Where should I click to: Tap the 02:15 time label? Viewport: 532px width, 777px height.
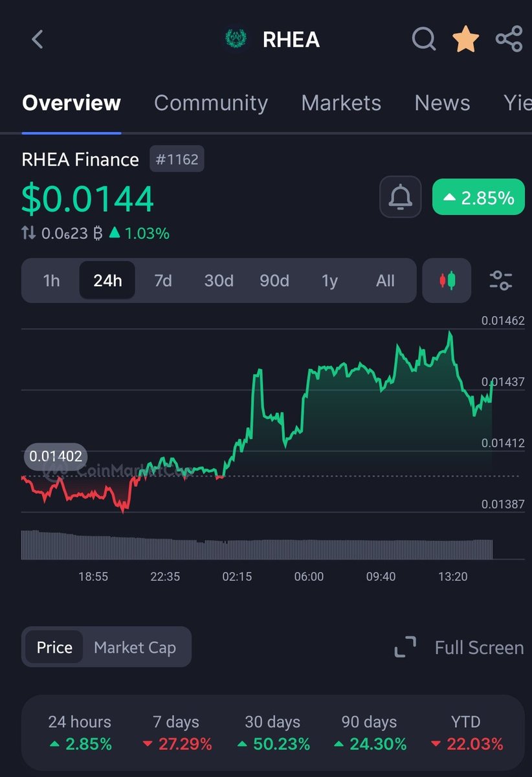point(237,576)
